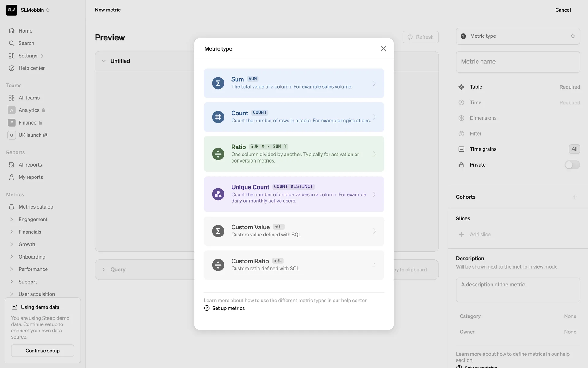The image size is (588, 368).
Task: Close the Metric type dialog
Action: coord(383,48)
